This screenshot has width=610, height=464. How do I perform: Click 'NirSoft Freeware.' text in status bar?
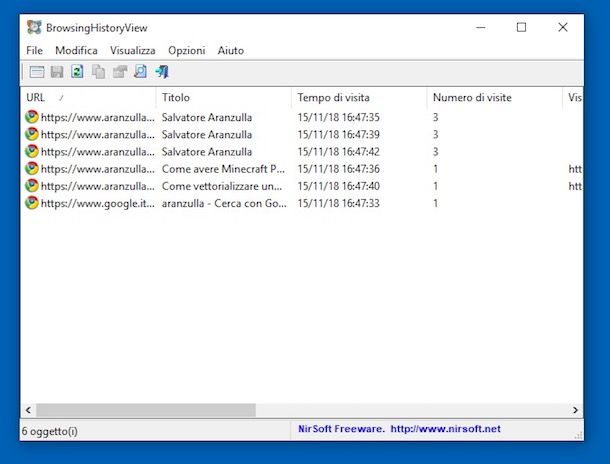pos(341,429)
